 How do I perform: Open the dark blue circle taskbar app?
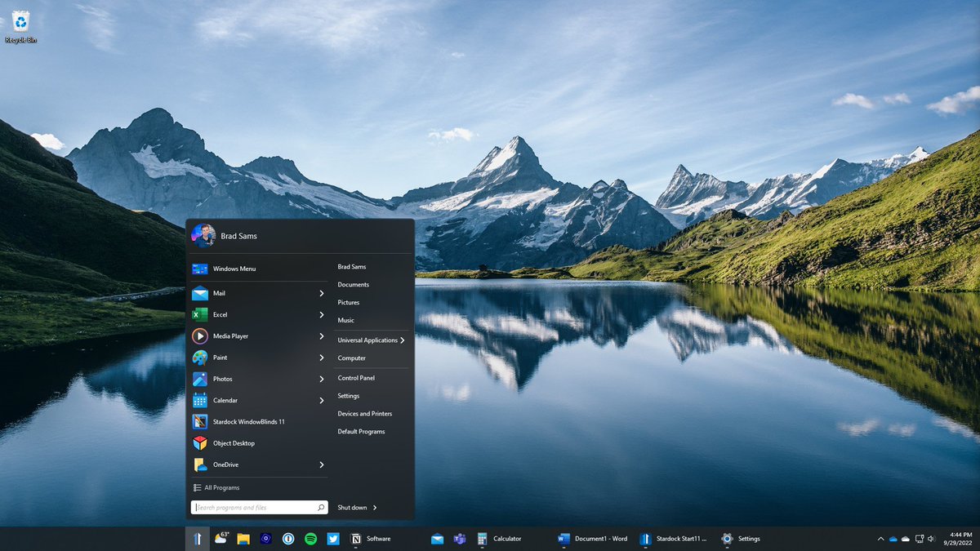click(265, 539)
